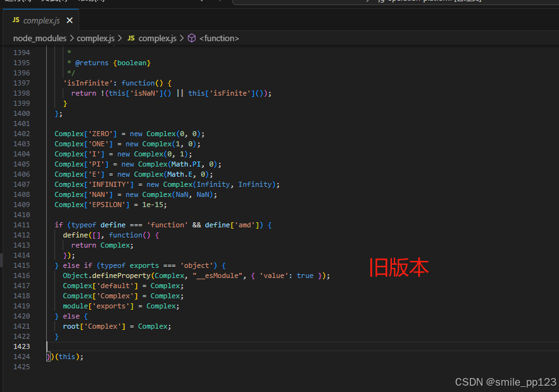Click the '} else {' line 1420
The image size is (559, 392).
click(71, 317)
